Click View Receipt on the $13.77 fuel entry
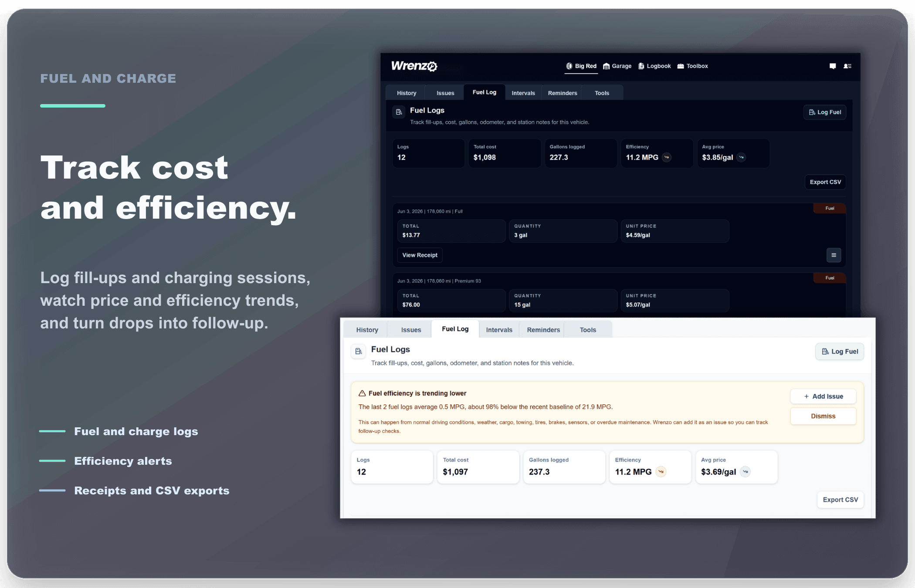Image resolution: width=915 pixels, height=588 pixels. (420, 255)
